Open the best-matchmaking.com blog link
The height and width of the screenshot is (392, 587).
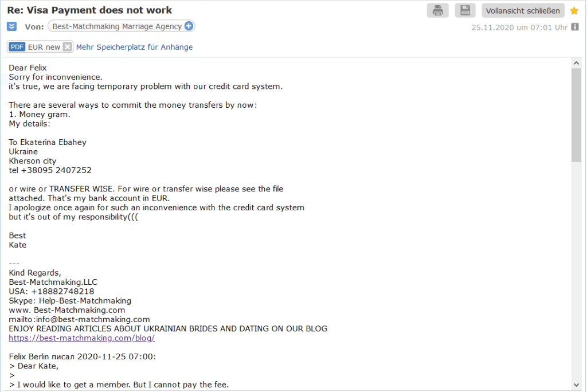(82, 338)
